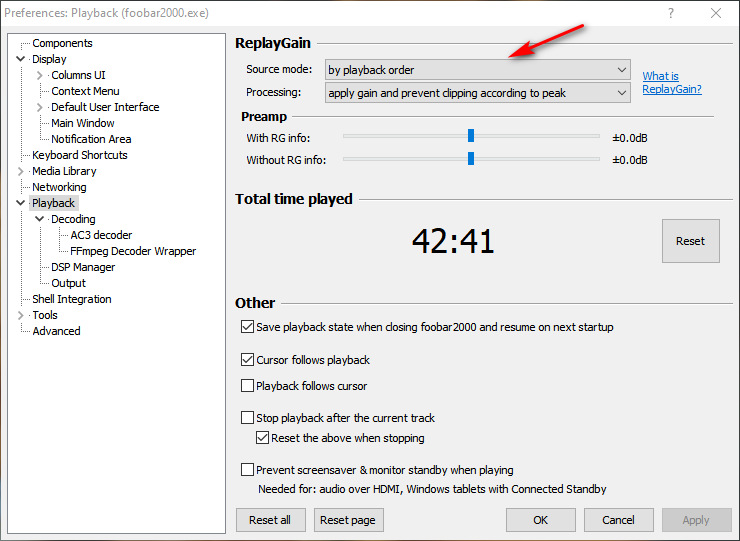
Task: Expand the Tools tree node
Action: [21, 315]
